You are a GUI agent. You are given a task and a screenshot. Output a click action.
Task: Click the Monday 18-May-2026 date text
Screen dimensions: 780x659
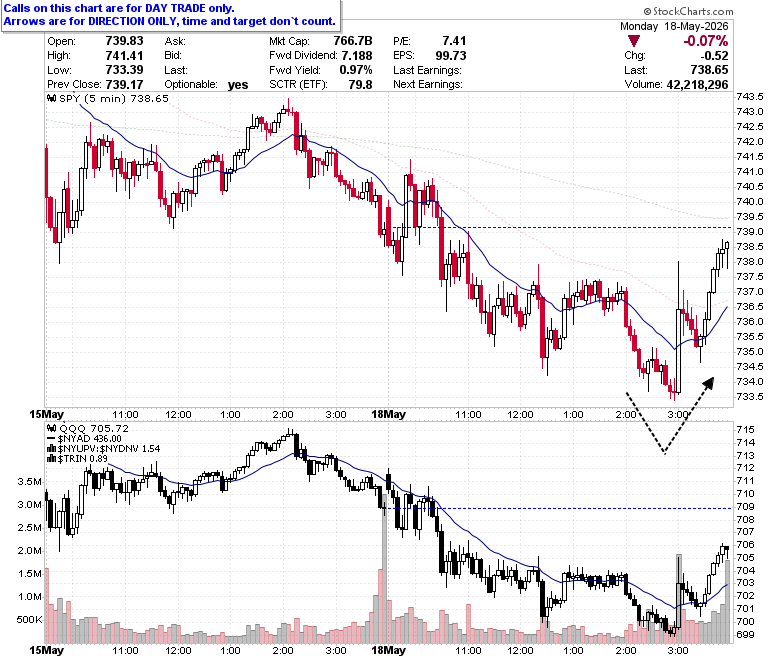[x=674, y=26]
